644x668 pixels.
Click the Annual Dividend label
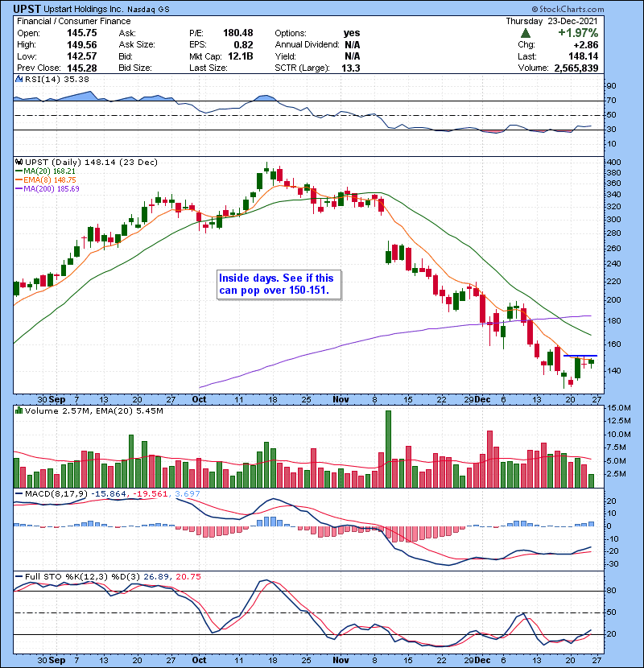tap(307, 45)
